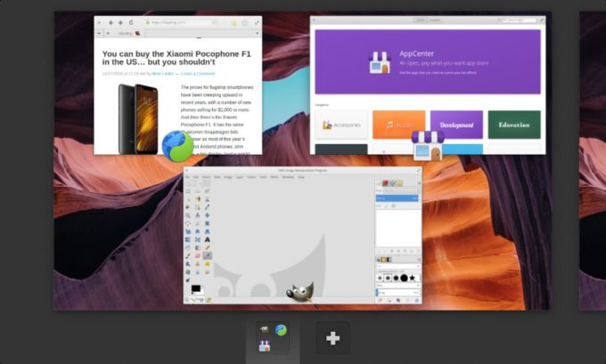The height and width of the screenshot is (364, 606).
Task: Click the AppCenter storefront icon below its window
Action: click(x=427, y=145)
